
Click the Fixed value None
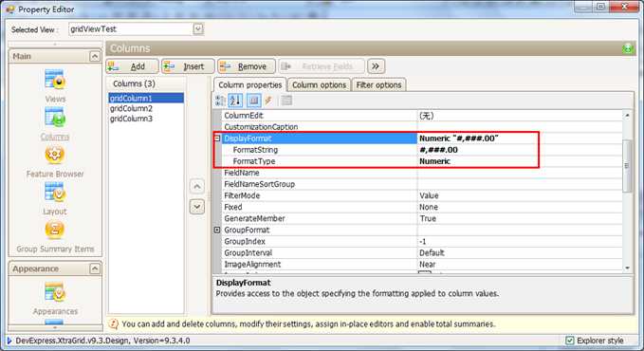pyautogui.click(x=429, y=207)
